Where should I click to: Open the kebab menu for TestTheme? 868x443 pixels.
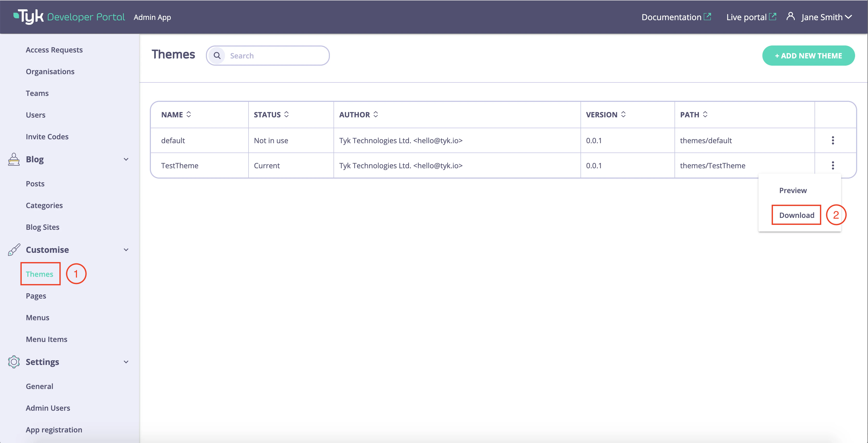click(x=833, y=165)
